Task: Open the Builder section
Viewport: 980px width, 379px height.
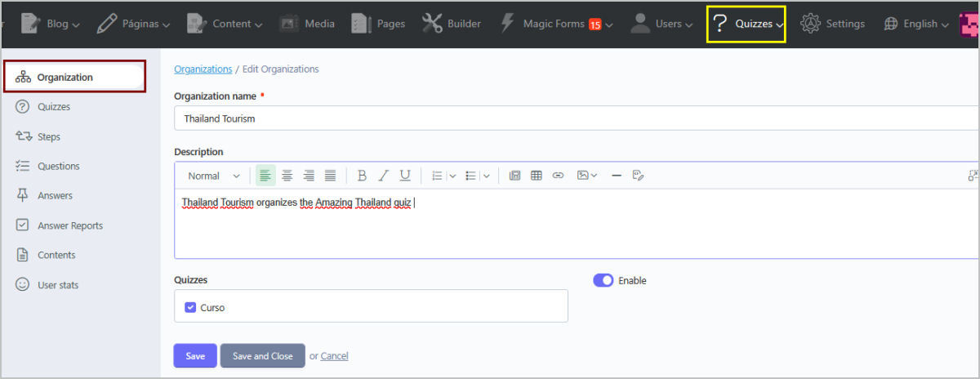Action: pos(452,24)
